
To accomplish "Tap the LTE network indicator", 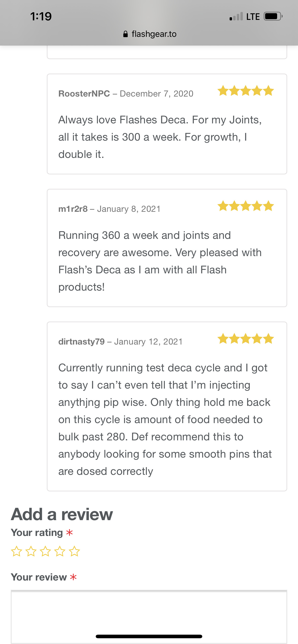I will 253,17.
